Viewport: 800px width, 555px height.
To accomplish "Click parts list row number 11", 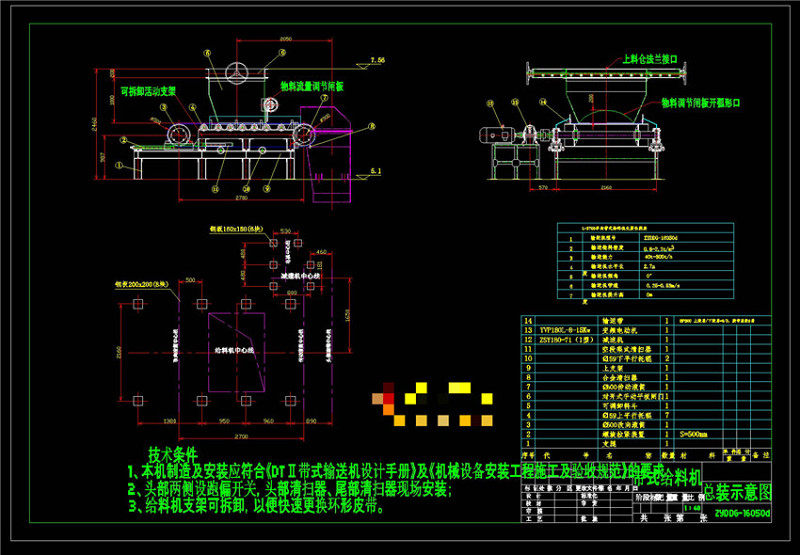I will pos(529,349).
